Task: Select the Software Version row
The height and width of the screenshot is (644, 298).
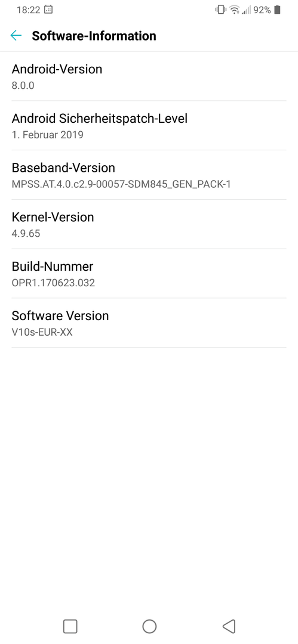Action: tap(149, 323)
